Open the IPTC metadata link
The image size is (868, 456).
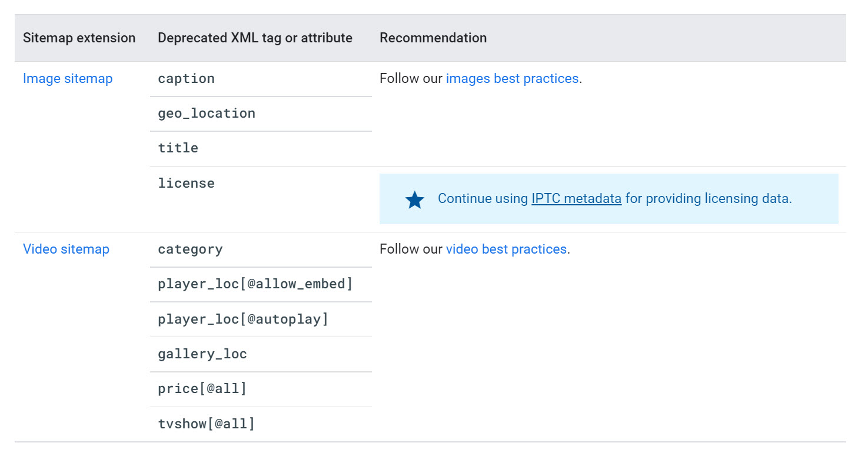point(576,199)
